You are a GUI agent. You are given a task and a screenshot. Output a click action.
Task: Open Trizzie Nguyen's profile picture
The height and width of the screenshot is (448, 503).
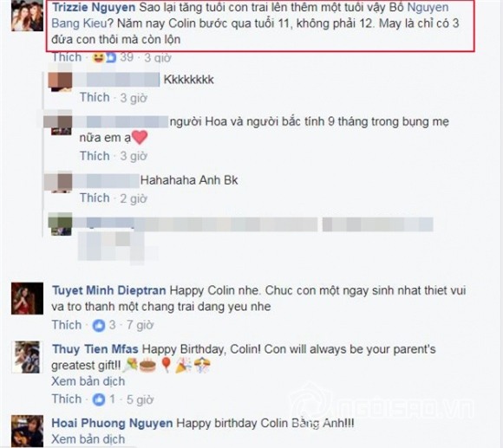27,16
